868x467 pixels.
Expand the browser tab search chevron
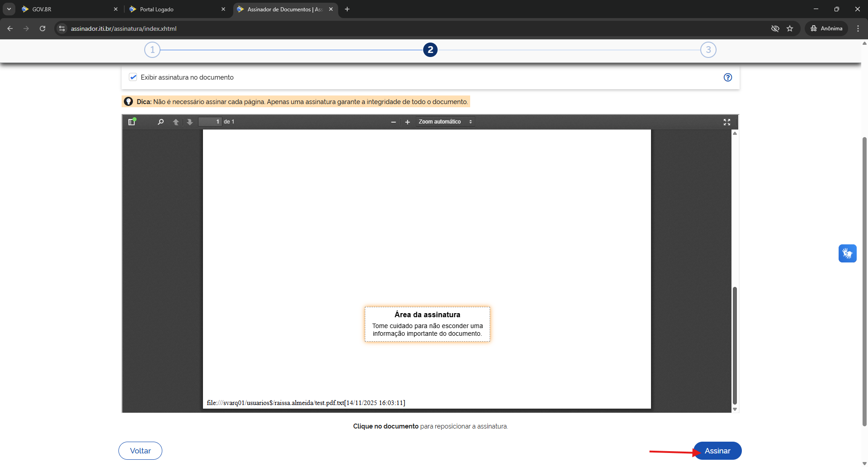click(x=9, y=9)
